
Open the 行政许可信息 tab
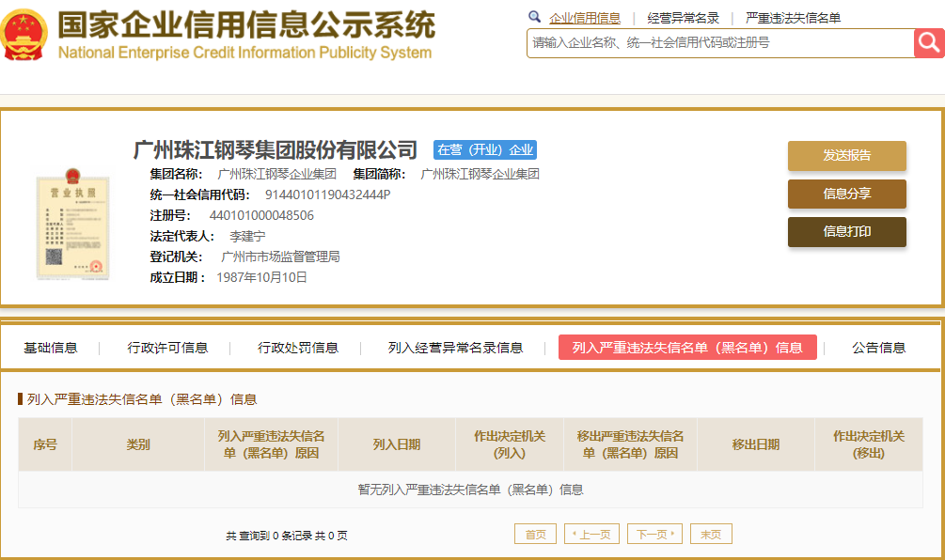[167, 348]
